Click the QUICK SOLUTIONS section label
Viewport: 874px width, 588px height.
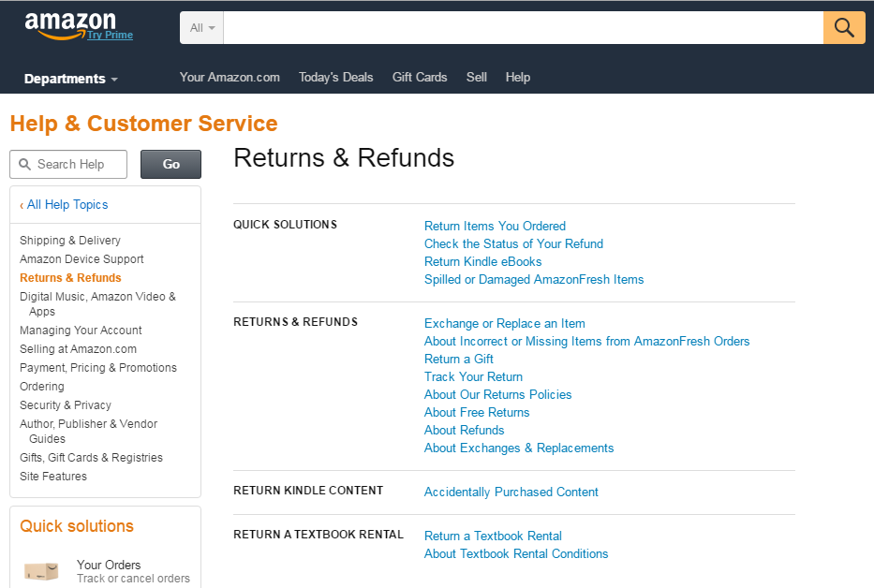[x=285, y=224]
